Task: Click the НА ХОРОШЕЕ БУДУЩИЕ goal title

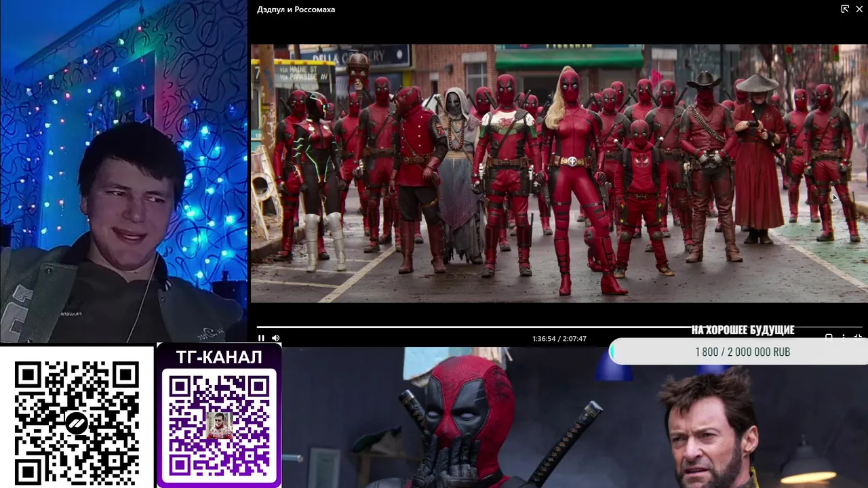Action: click(x=743, y=330)
